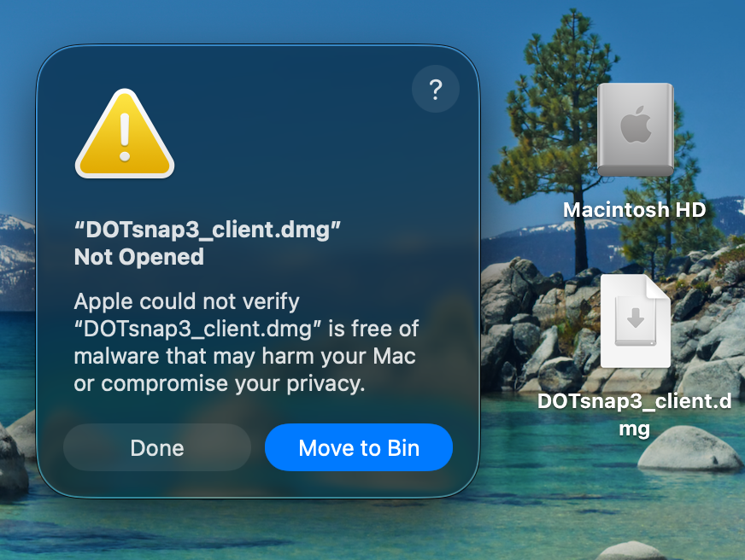The height and width of the screenshot is (560, 745).
Task: Select the partially visible disk icon at bottom edge
Action: (631, 551)
